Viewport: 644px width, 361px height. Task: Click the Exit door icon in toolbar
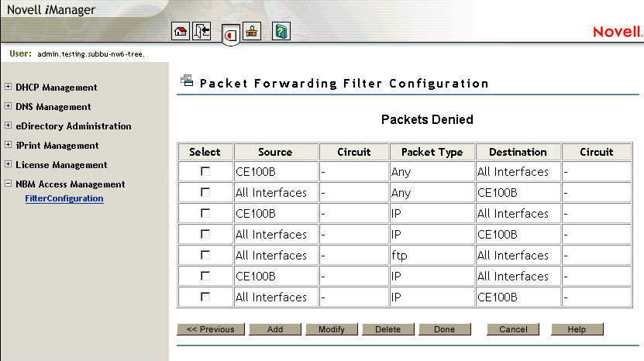pos(201,31)
